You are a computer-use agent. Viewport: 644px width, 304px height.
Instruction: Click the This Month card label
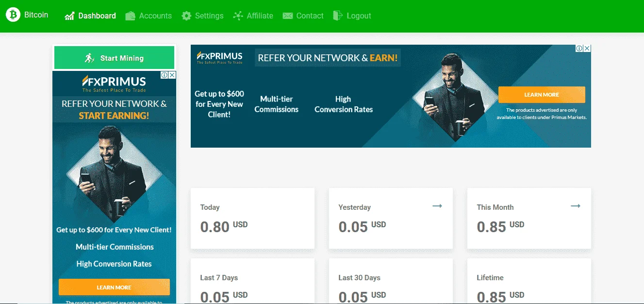point(495,207)
